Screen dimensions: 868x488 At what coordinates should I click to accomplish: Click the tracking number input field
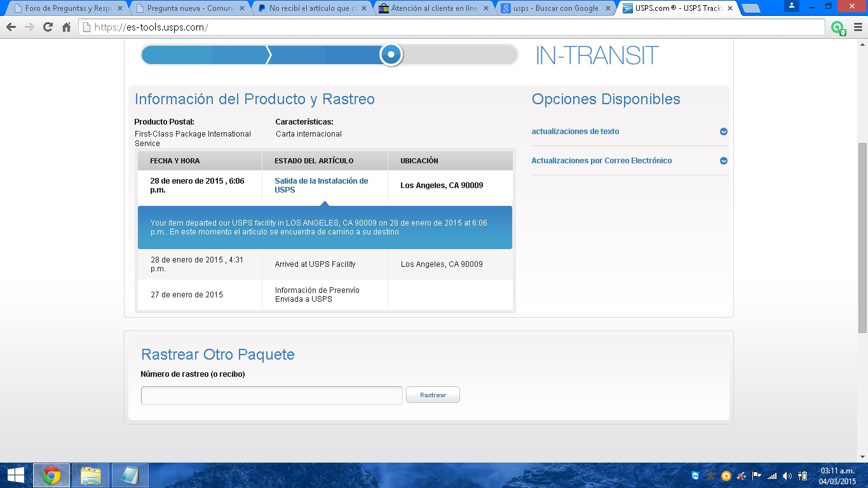click(x=271, y=395)
